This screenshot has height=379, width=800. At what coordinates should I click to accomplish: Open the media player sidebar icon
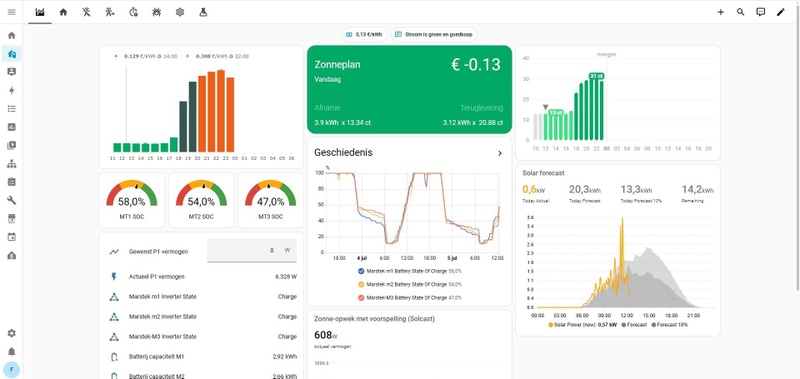pyautogui.click(x=12, y=145)
